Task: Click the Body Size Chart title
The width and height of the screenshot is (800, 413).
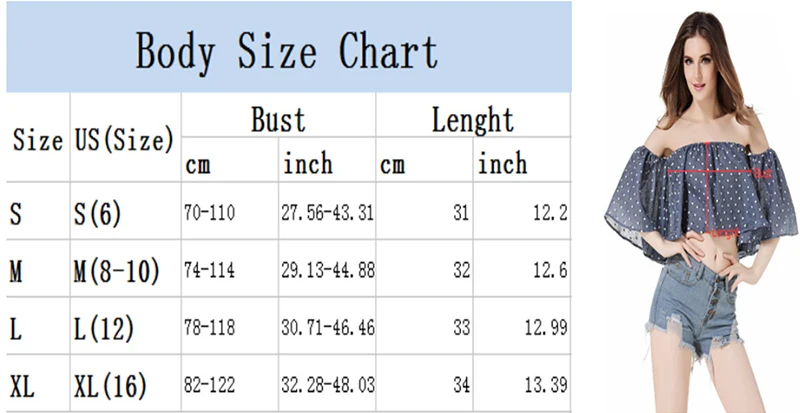Action: pos(287,52)
